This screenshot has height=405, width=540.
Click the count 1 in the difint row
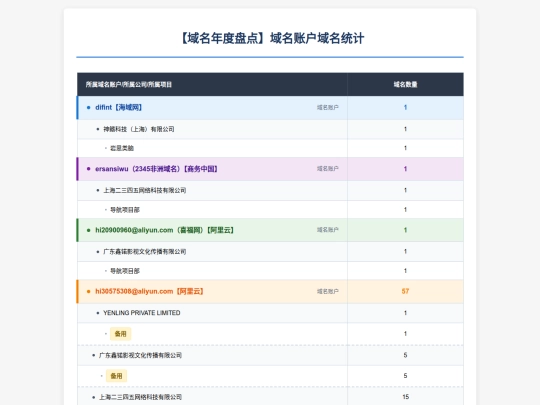pyautogui.click(x=405, y=107)
